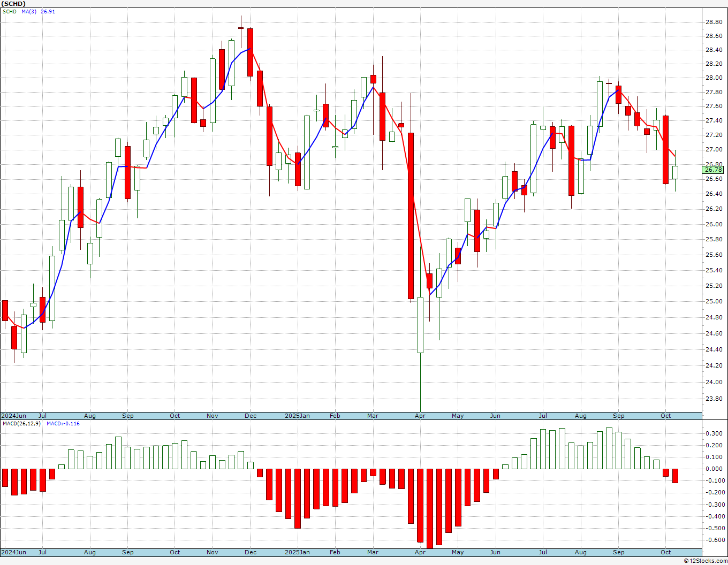The image size is (728, 565).
Task: Click the 26.20 price axis label
Action: point(714,209)
